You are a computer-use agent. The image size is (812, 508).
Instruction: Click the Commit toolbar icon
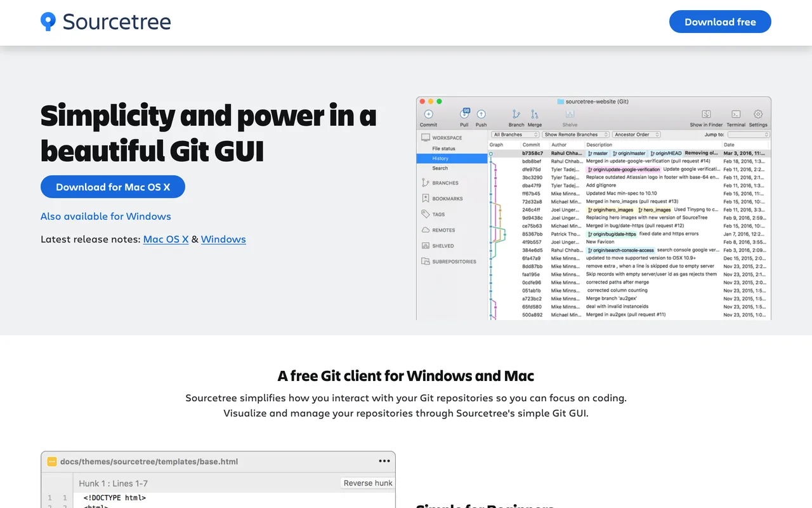coord(428,114)
